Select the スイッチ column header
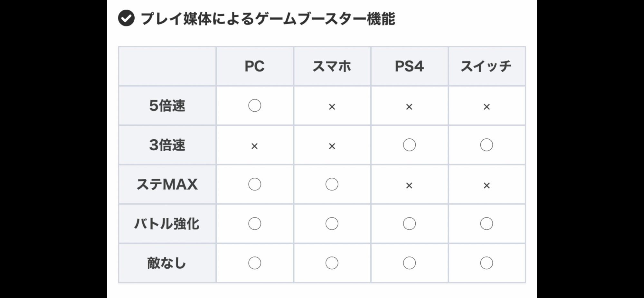644x298 pixels. coord(486,66)
